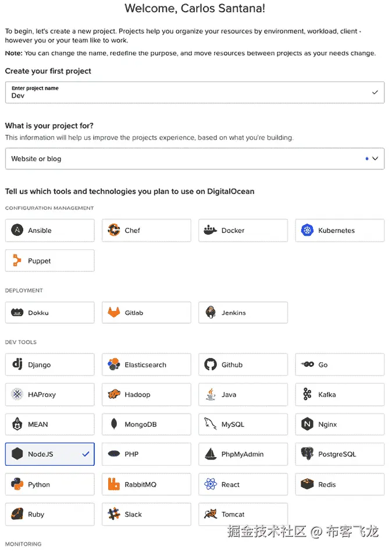The width and height of the screenshot is (392, 552).
Task: Toggle the PostgreSQL technology tile
Action: [340, 454]
